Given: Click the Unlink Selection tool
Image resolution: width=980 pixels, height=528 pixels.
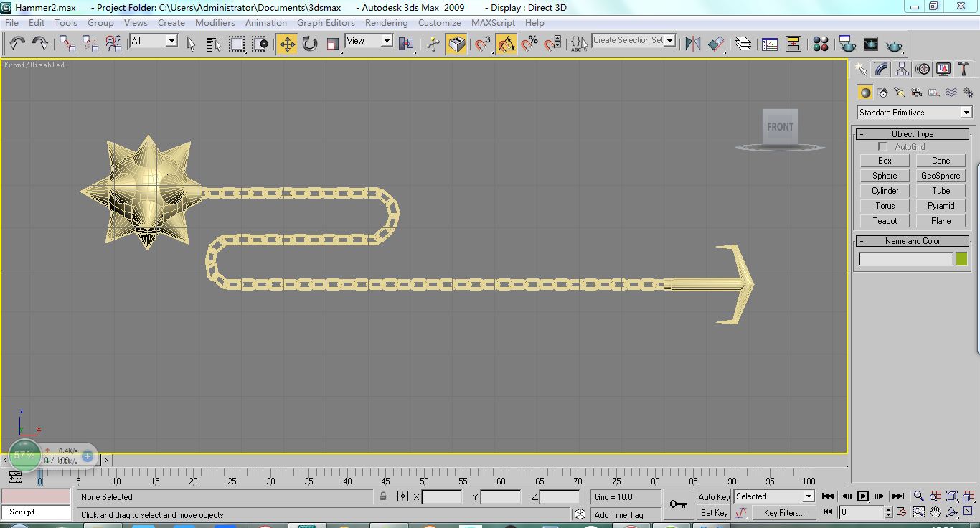Looking at the screenshot, I should pos(90,44).
